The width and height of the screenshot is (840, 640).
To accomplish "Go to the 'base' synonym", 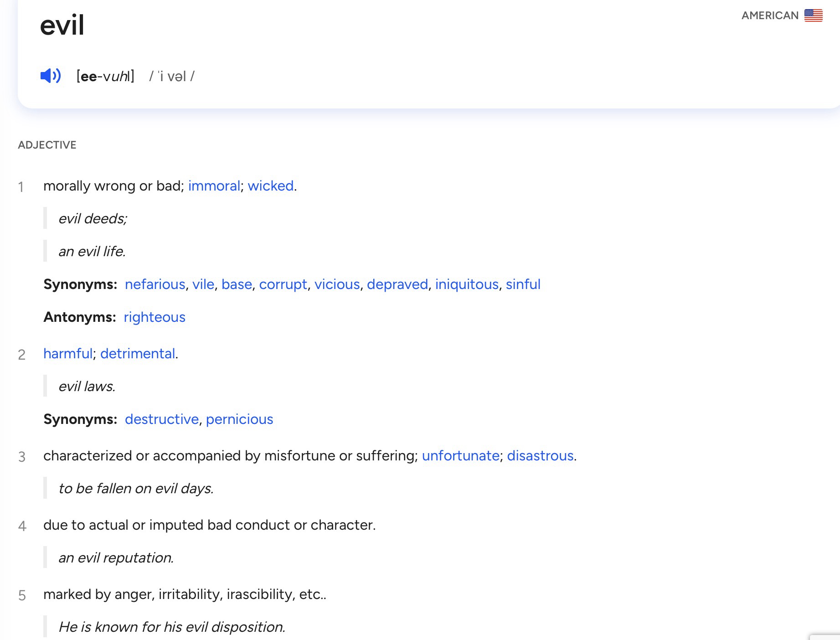I will (237, 284).
